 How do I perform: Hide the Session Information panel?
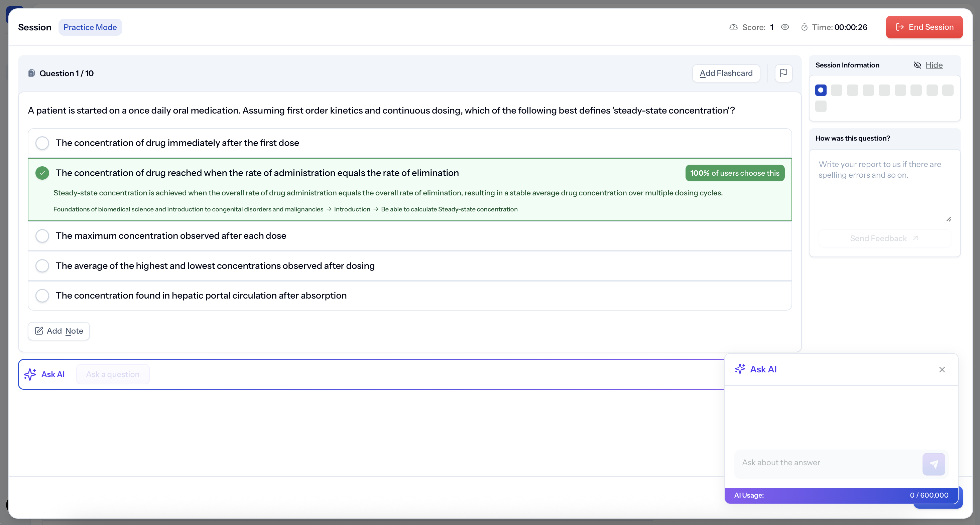(x=934, y=65)
